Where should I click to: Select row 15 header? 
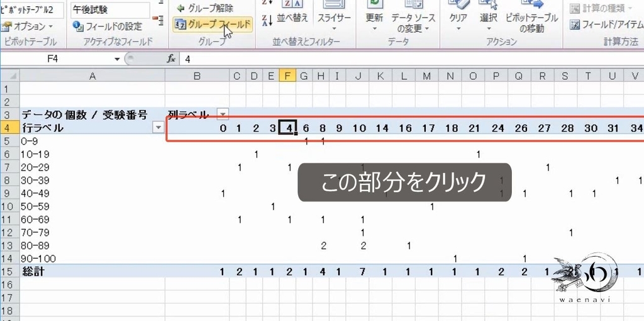(9, 272)
